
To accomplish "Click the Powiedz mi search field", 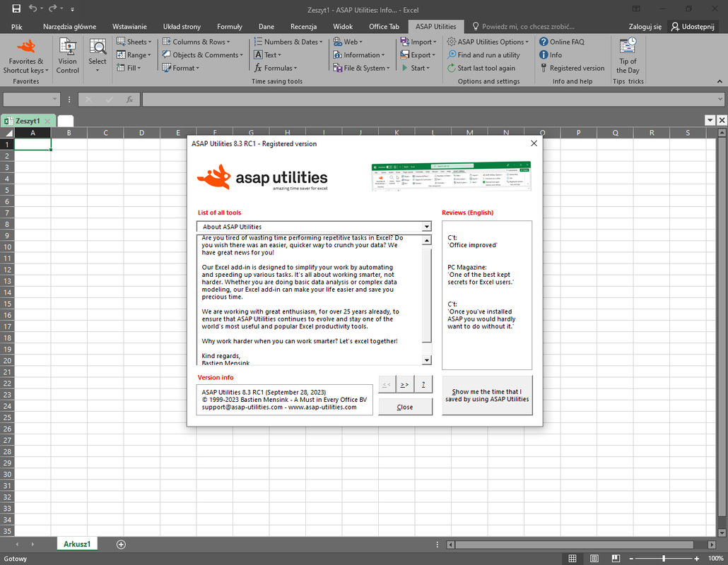I will pos(523,26).
